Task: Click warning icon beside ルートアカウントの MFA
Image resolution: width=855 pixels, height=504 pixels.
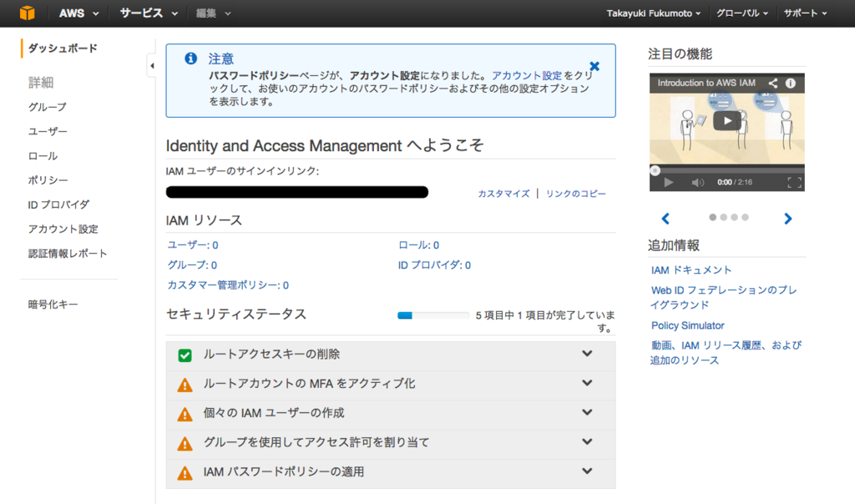Action: (x=185, y=385)
